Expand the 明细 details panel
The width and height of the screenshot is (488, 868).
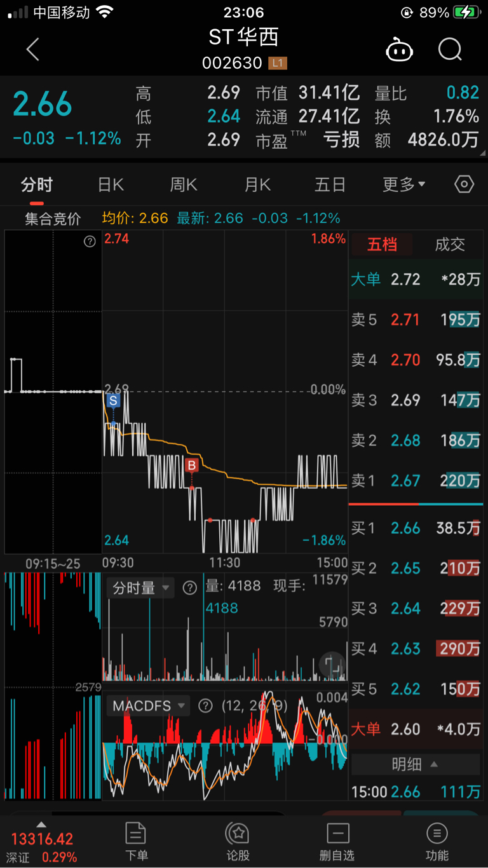click(416, 764)
